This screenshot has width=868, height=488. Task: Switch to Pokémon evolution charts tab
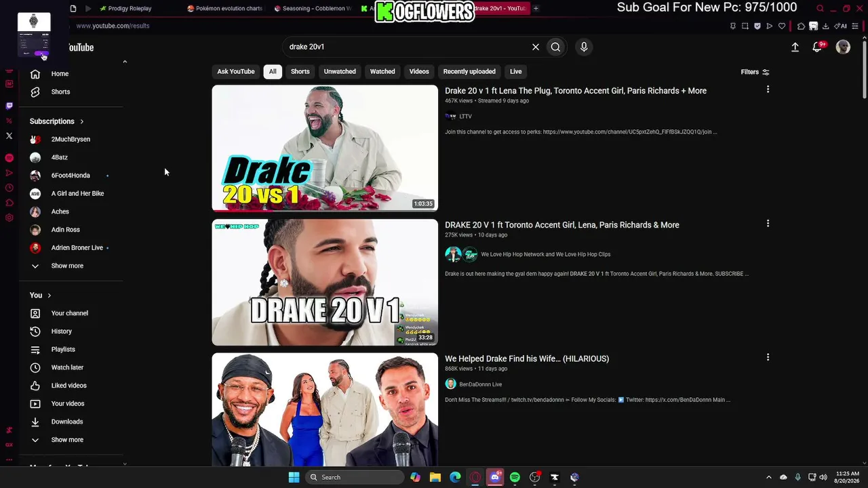[225, 9]
